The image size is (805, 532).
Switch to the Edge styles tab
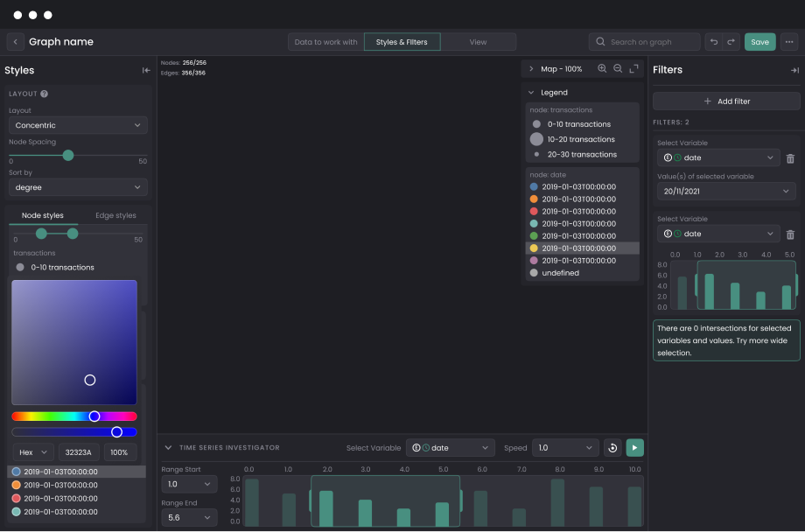[x=115, y=215]
